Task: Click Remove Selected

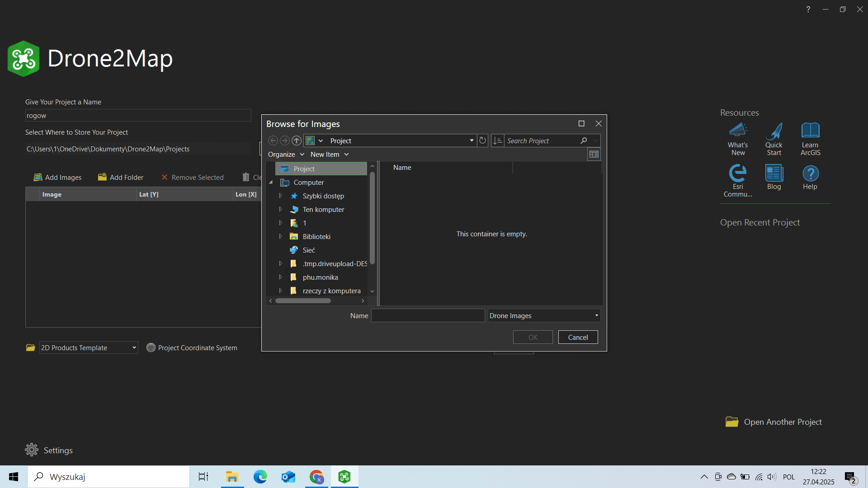Action: pyautogui.click(x=193, y=177)
